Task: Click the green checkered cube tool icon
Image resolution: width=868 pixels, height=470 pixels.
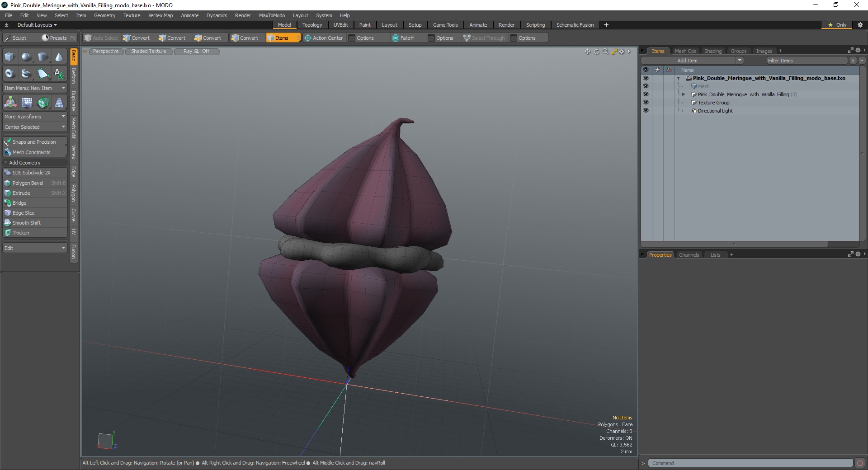Action: tap(43, 103)
